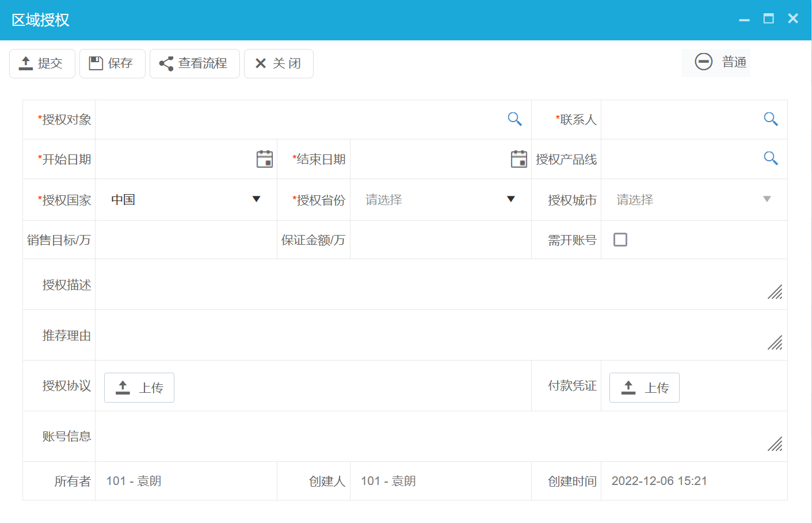Click the share icon on 查看流程 button
The width and height of the screenshot is (812, 523).
(166, 63)
